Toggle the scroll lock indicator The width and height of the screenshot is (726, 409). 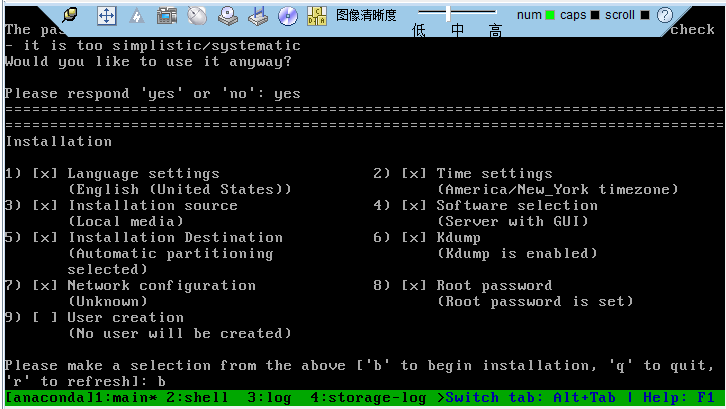pyautogui.click(x=643, y=15)
